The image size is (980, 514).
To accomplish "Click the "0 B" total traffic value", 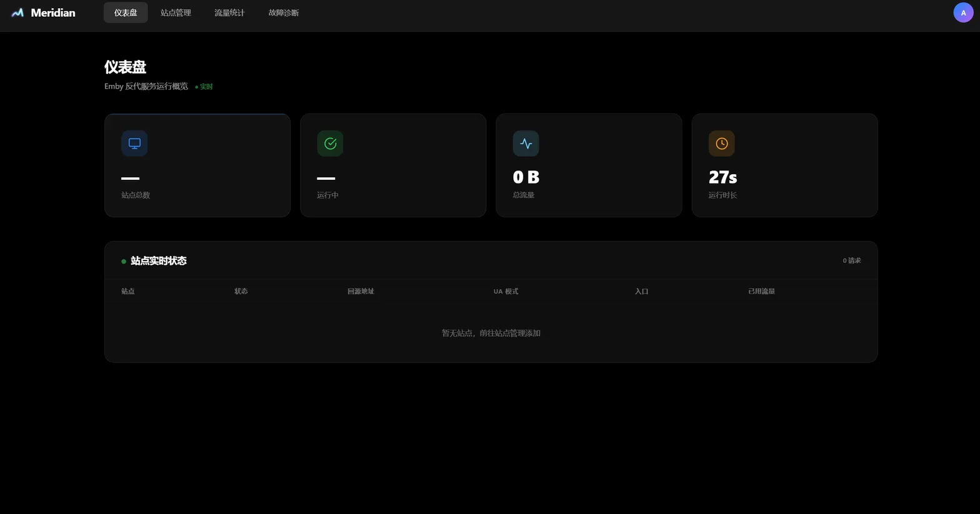I will [526, 177].
